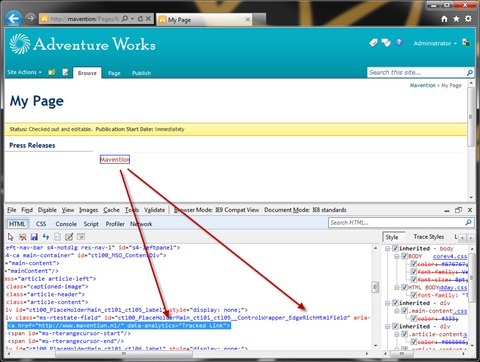Open the Document Mode IE8 standards menu

(305, 210)
